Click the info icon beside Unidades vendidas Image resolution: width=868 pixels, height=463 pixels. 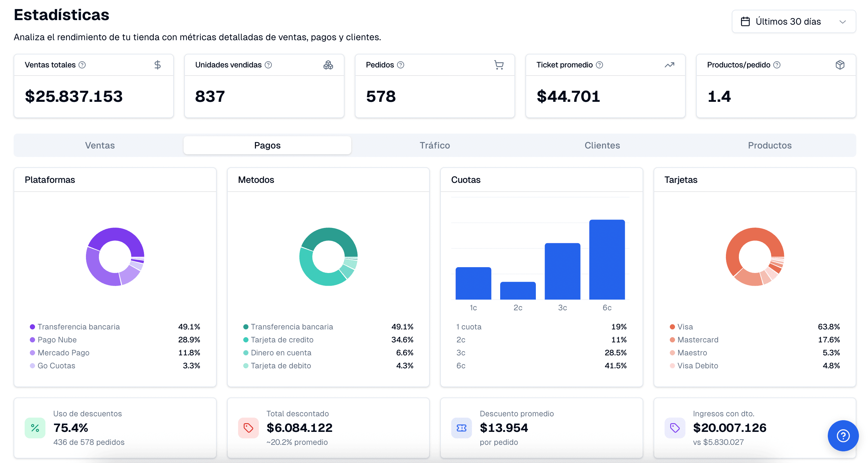268,65
